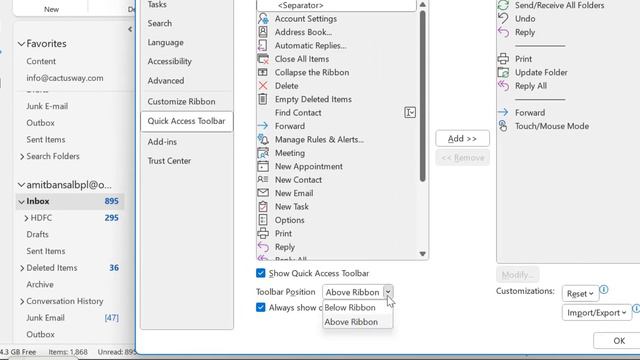Click the Meeting icon
Viewport: 640px width, 360px height.
tap(263, 153)
